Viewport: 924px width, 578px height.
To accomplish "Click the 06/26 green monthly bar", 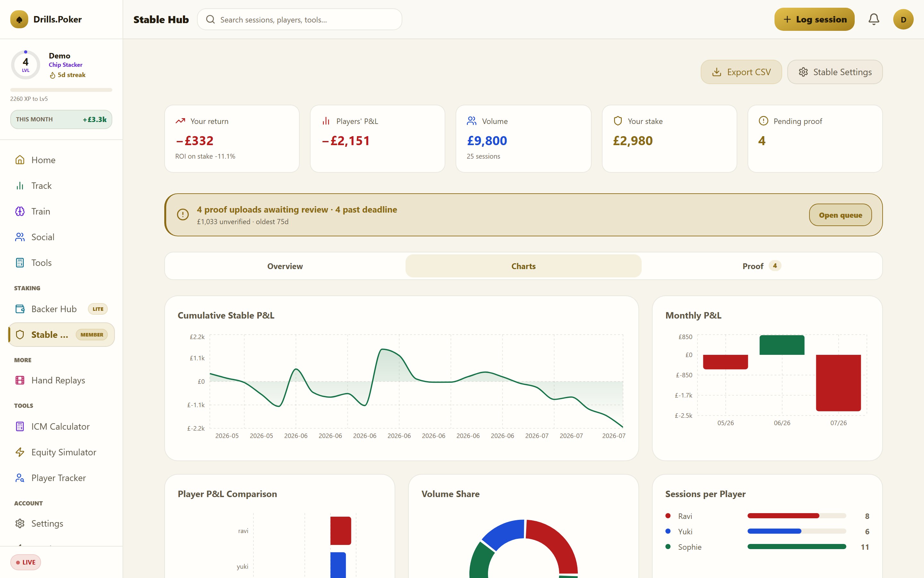I will click(782, 345).
